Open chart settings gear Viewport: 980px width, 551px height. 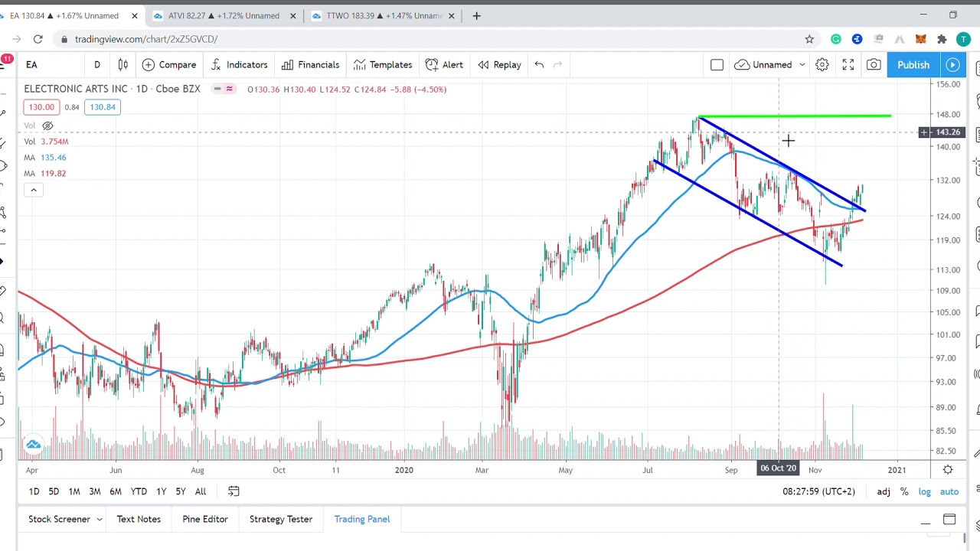click(x=822, y=65)
